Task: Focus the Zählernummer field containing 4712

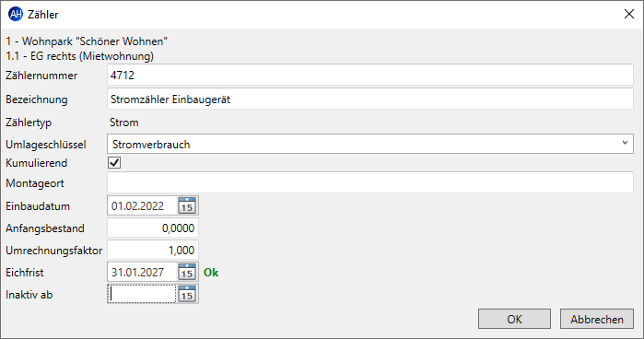Action: (370, 76)
